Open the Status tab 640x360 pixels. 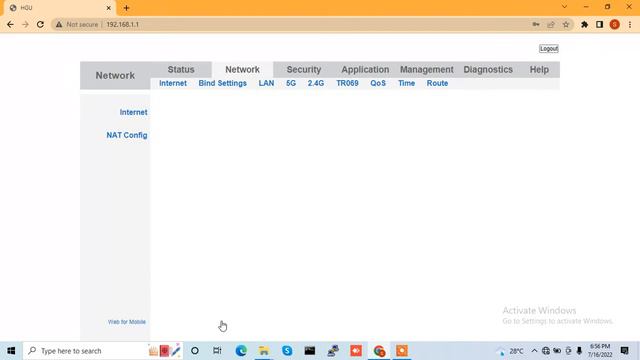click(x=181, y=69)
